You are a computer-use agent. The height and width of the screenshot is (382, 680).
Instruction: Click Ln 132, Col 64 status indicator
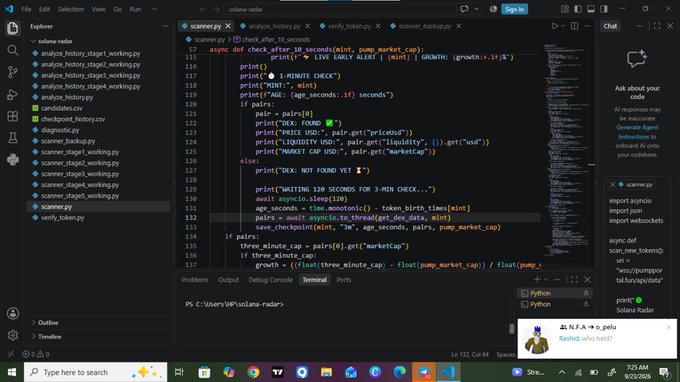click(470, 354)
